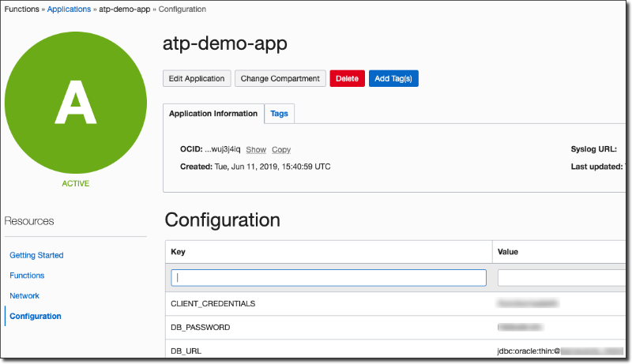Click the Applications breadcrumb link

[x=69, y=9]
